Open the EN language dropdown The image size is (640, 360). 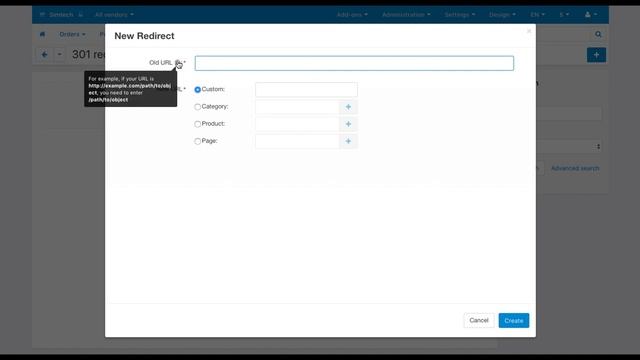[537, 15]
